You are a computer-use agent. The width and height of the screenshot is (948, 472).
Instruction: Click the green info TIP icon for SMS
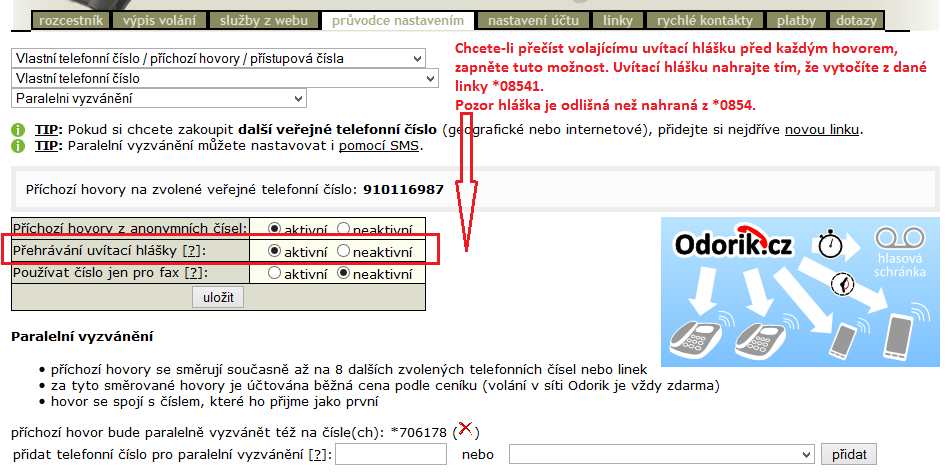tap(18, 147)
